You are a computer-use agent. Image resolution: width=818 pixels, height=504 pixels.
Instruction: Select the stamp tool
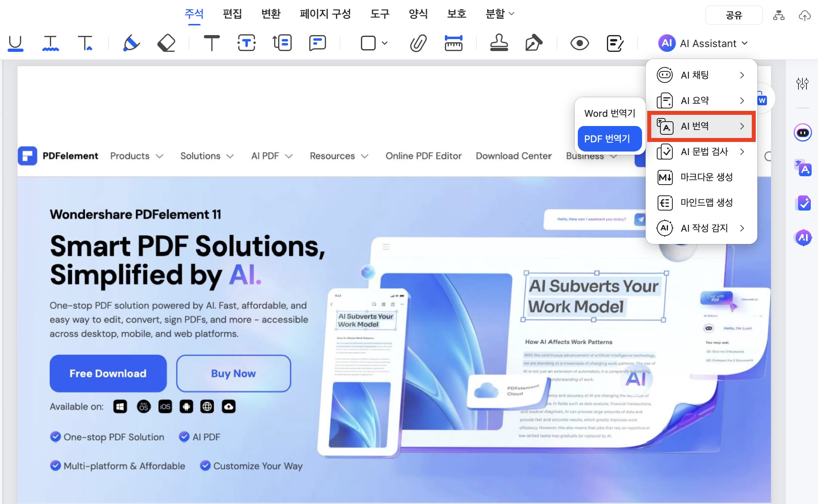click(499, 43)
